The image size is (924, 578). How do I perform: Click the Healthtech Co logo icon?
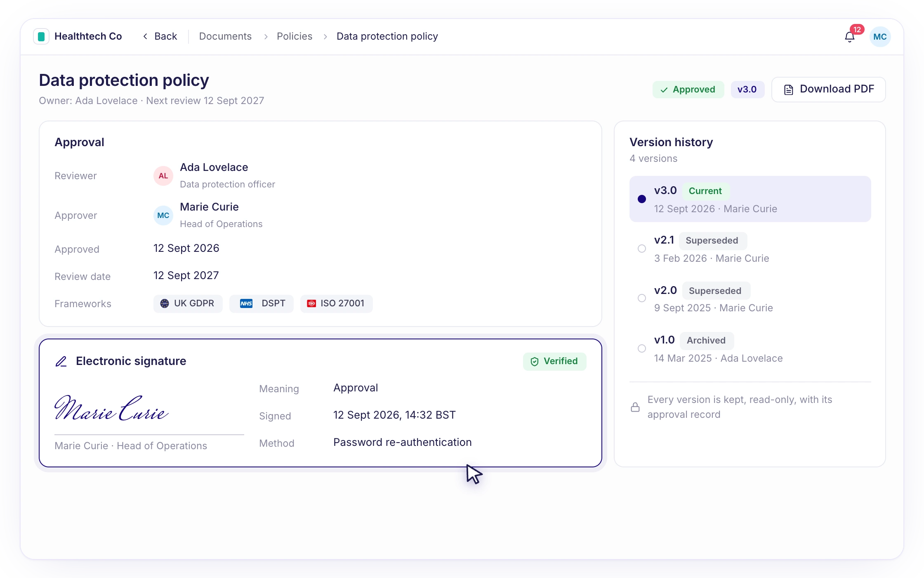coord(41,37)
